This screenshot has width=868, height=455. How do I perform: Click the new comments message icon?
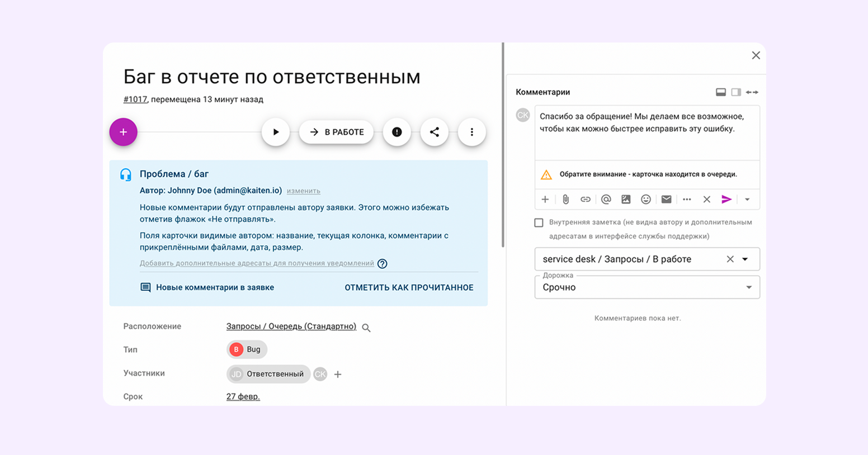click(x=145, y=287)
